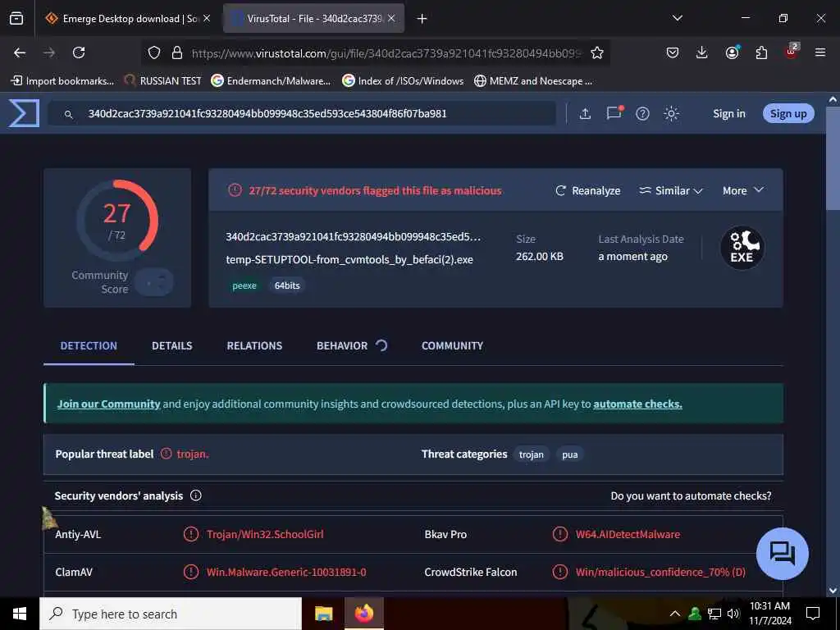840x630 pixels.
Task: Click the browser Back arrow
Action: (20, 52)
